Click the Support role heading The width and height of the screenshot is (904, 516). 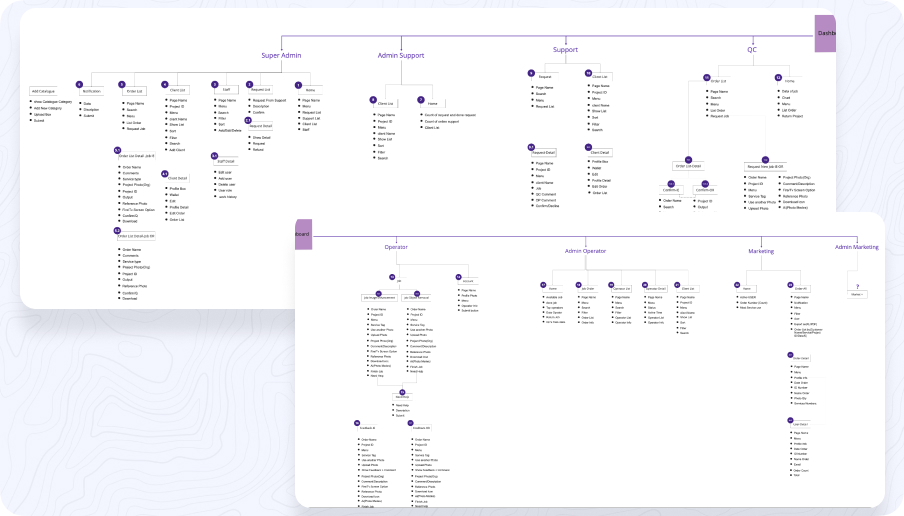[565, 49]
